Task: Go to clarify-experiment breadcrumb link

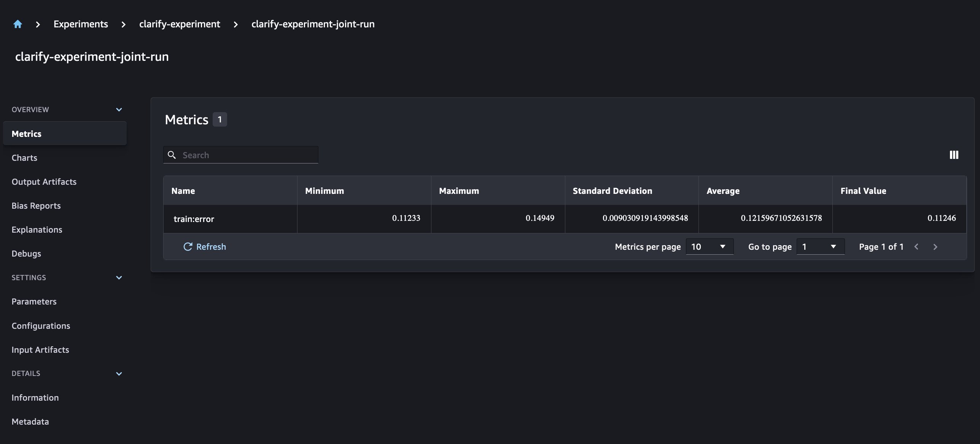Action: coord(180,24)
